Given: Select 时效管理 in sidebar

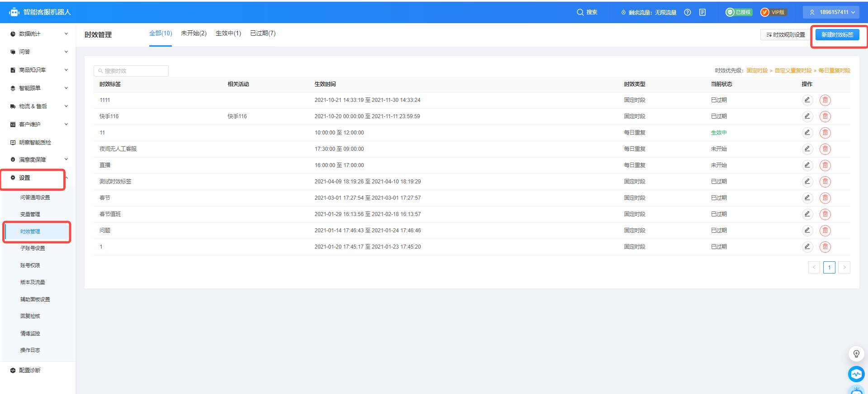Looking at the screenshot, I should click(x=30, y=231).
